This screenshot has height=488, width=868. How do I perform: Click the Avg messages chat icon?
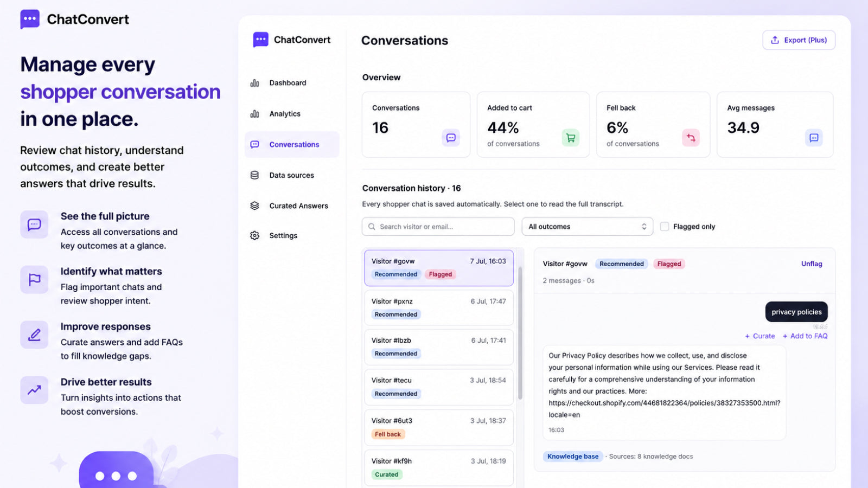(814, 138)
